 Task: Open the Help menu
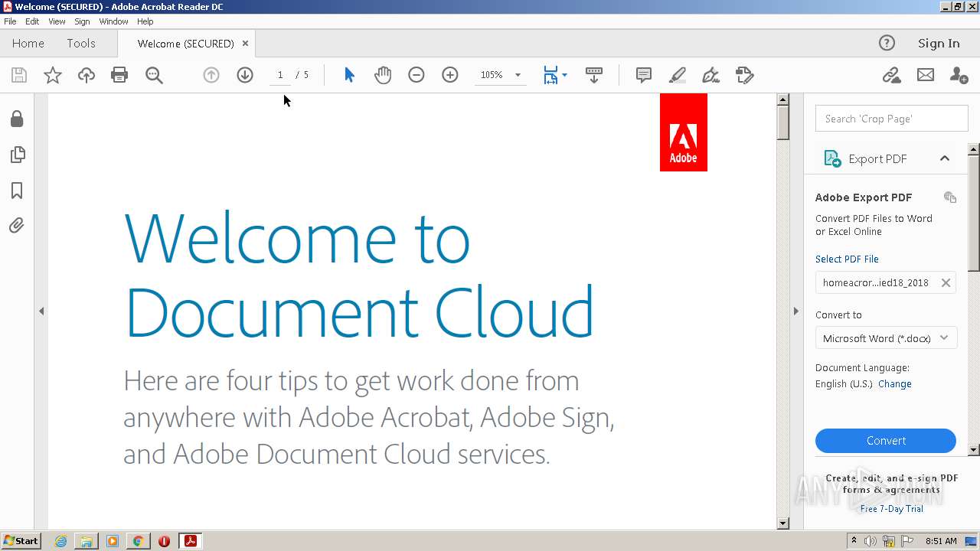click(145, 21)
